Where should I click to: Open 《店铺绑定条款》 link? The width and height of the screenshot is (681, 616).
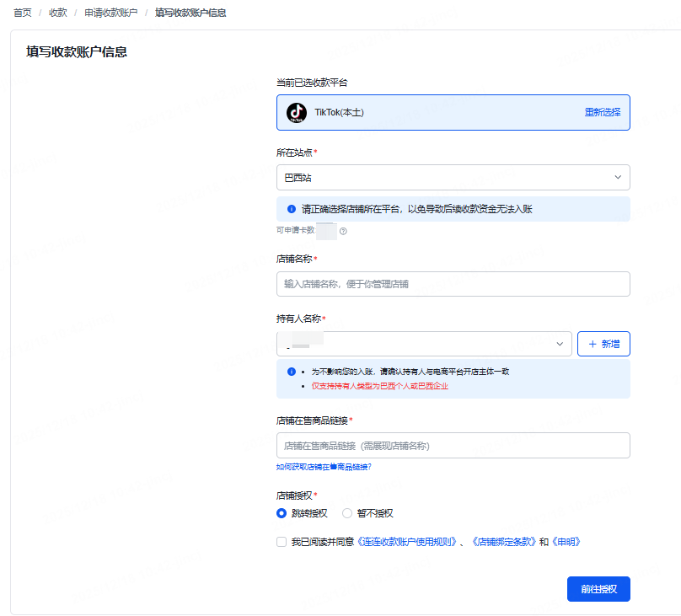pos(504,542)
